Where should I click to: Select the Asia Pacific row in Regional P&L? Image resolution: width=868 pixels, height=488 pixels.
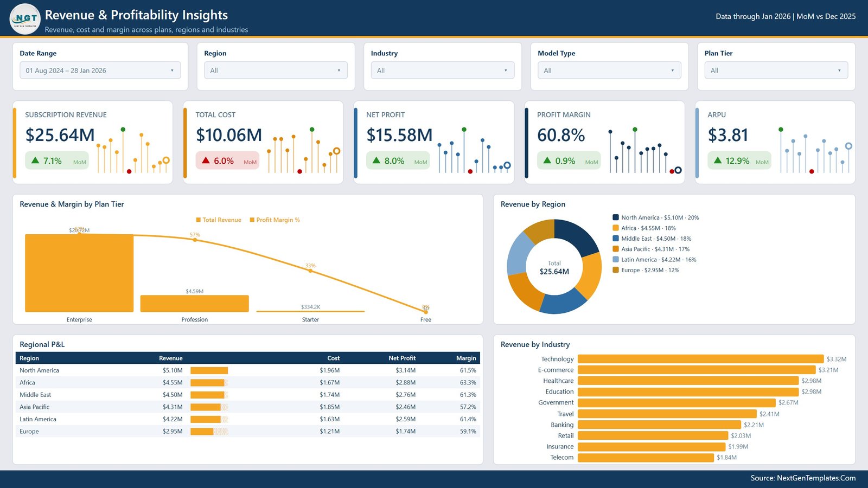[x=248, y=407]
